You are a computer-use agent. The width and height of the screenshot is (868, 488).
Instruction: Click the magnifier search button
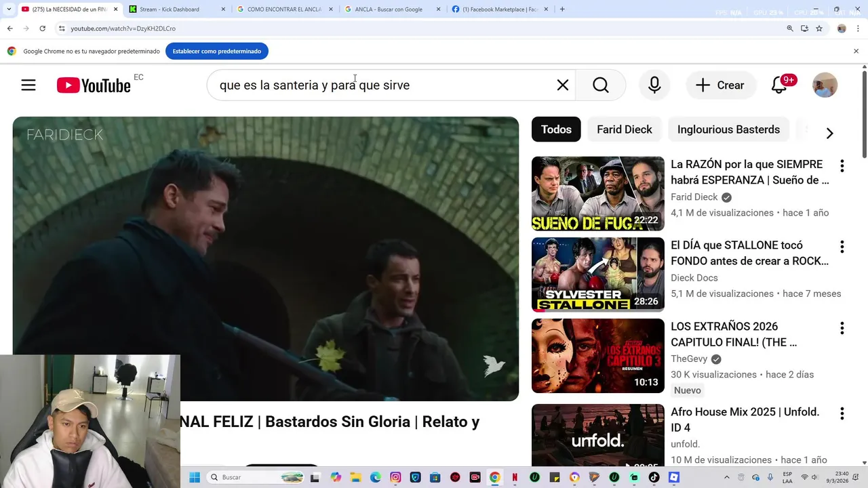click(x=601, y=85)
